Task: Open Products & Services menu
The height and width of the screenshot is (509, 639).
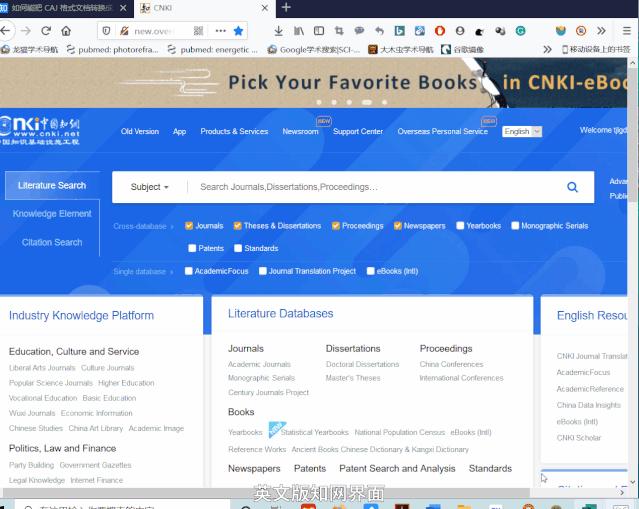Action: 234,132
